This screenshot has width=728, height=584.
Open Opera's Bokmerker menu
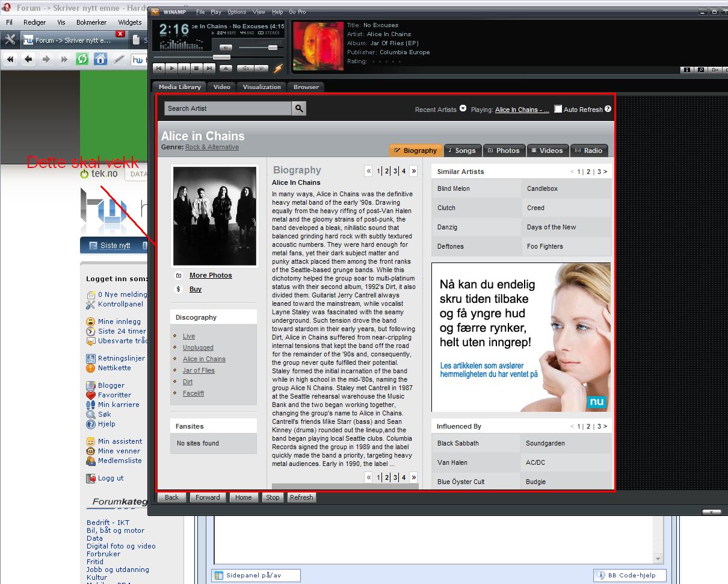[91, 22]
